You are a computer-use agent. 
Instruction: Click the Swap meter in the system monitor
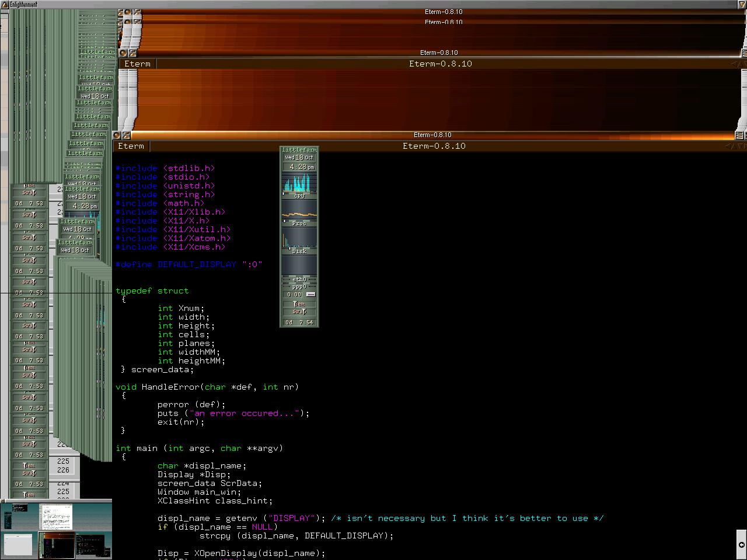pyautogui.click(x=299, y=312)
